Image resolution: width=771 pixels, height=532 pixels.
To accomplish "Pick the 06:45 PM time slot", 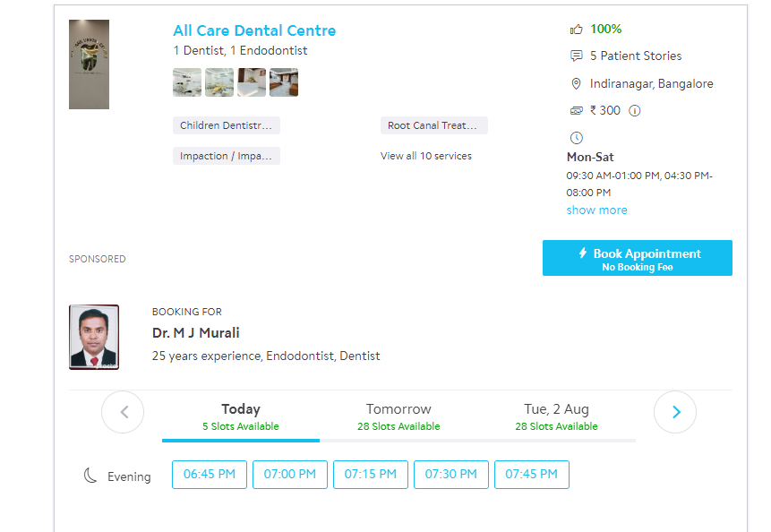I will point(210,475).
